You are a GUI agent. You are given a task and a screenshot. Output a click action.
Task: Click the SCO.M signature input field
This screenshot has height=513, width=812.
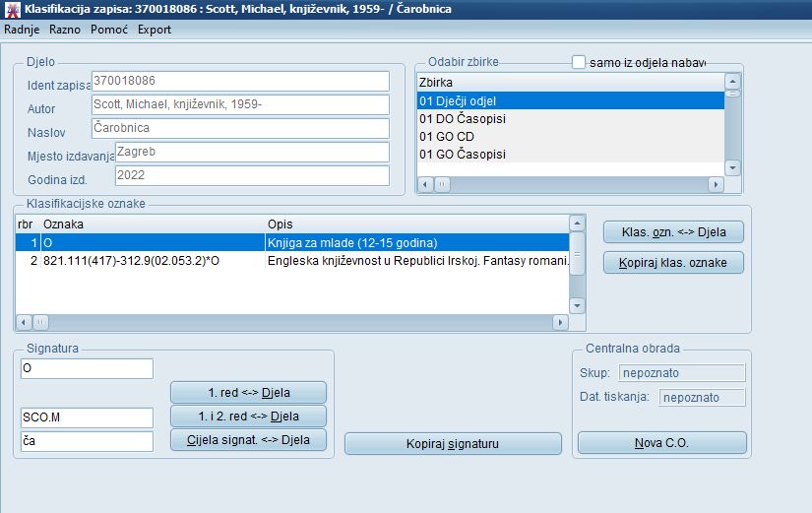click(x=87, y=417)
